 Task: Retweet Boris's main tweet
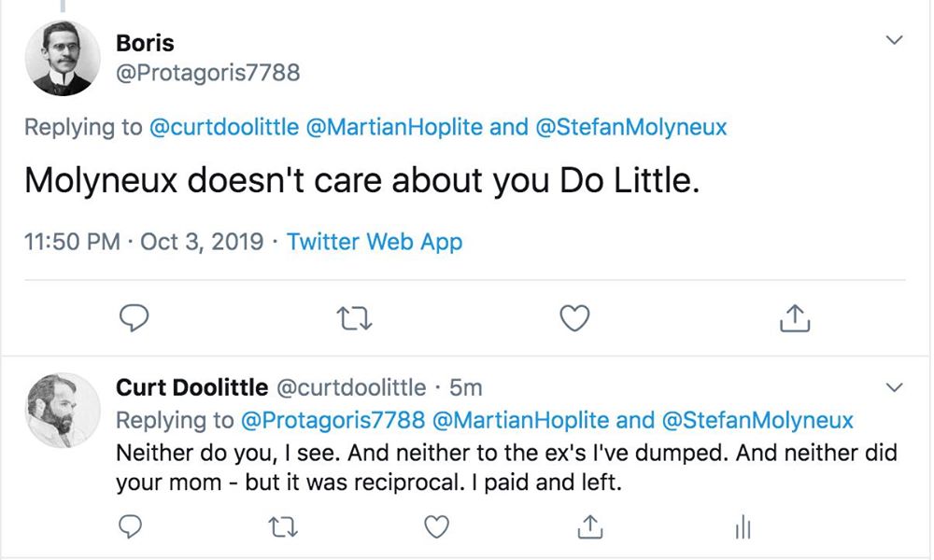pos(355,319)
